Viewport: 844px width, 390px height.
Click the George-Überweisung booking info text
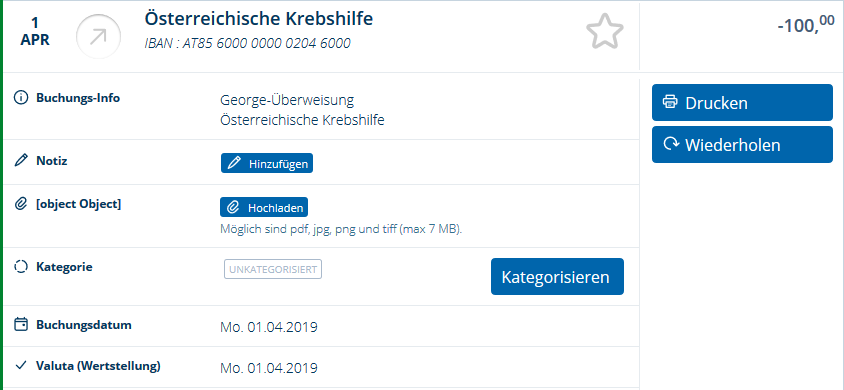[x=287, y=101]
